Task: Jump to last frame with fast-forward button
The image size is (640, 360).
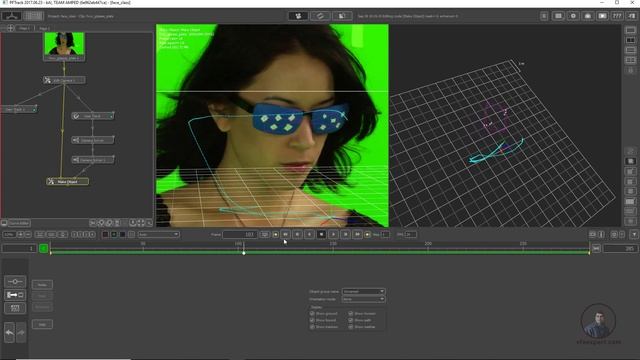Action: 357,234
